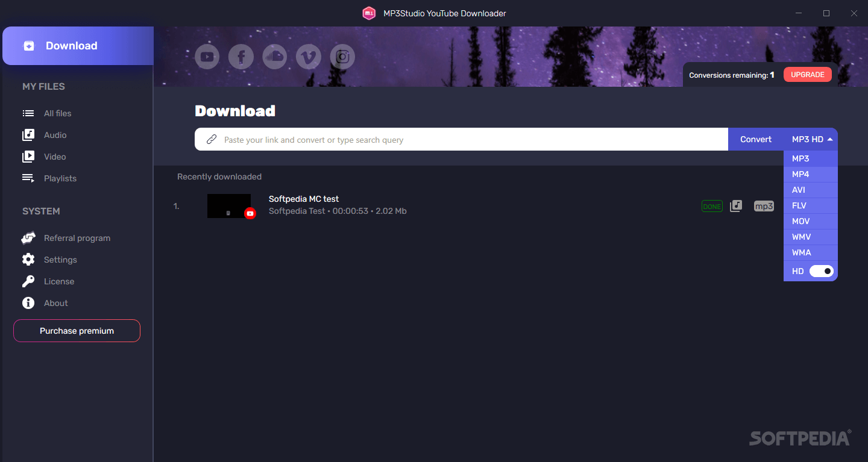
Task: Open the Download section in sidebar
Action: point(78,46)
